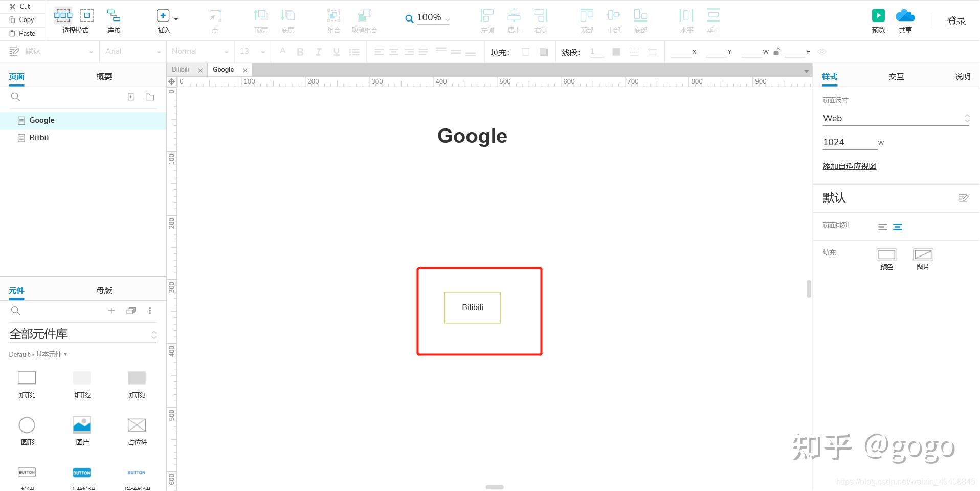This screenshot has width=980, height=491.
Task: Toggle the lock aspect ratio icon
Action: (x=776, y=51)
